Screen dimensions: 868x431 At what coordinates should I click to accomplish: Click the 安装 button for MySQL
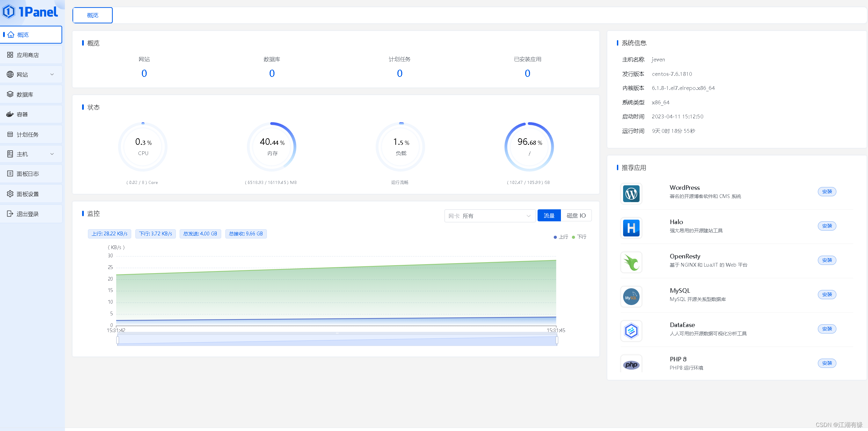point(827,294)
